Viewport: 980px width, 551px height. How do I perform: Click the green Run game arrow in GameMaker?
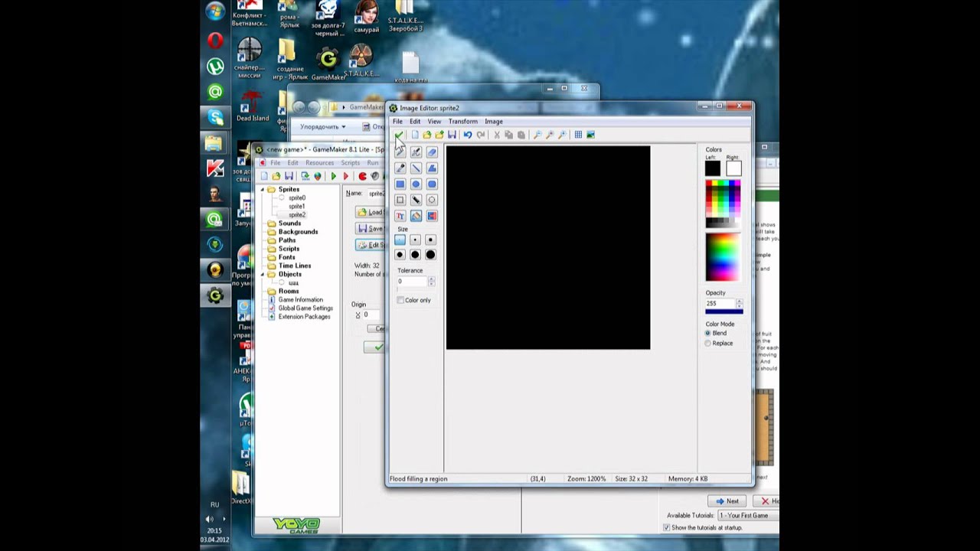pos(333,176)
